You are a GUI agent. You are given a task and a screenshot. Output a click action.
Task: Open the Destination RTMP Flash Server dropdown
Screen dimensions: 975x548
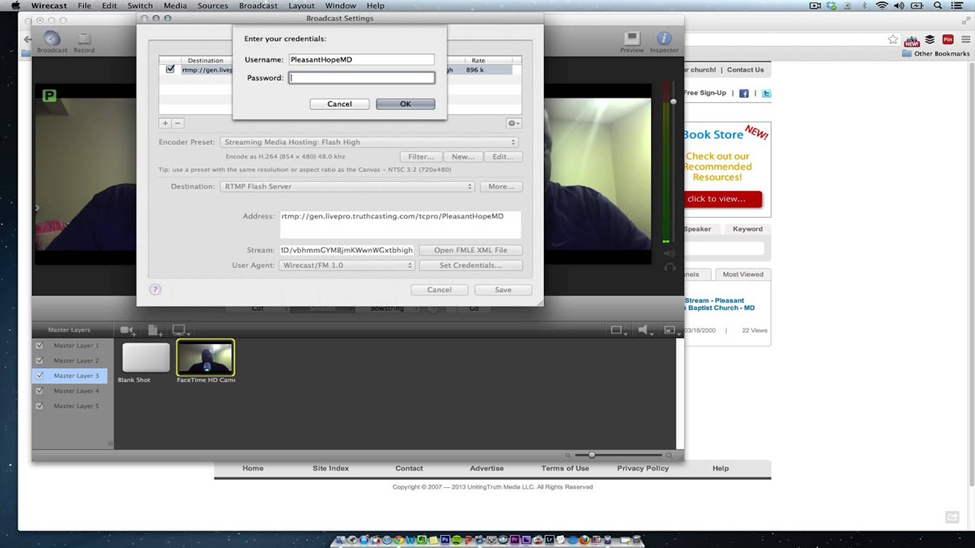pyautogui.click(x=348, y=187)
